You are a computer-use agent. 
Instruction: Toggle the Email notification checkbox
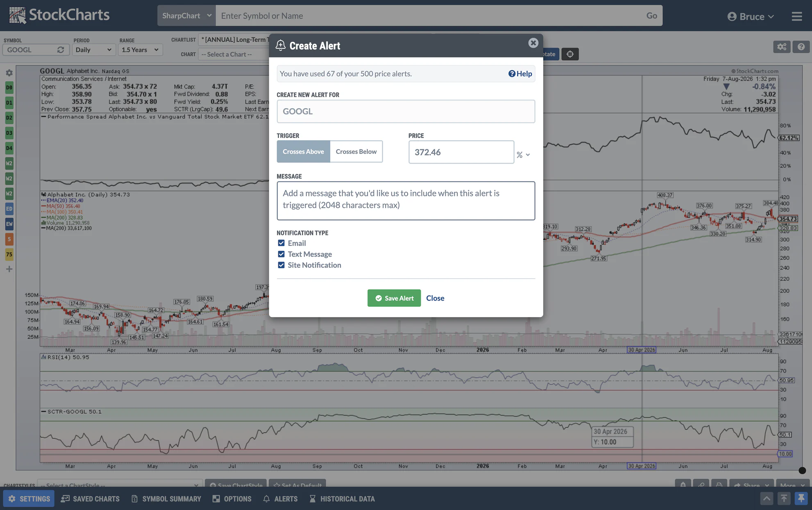(x=281, y=243)
